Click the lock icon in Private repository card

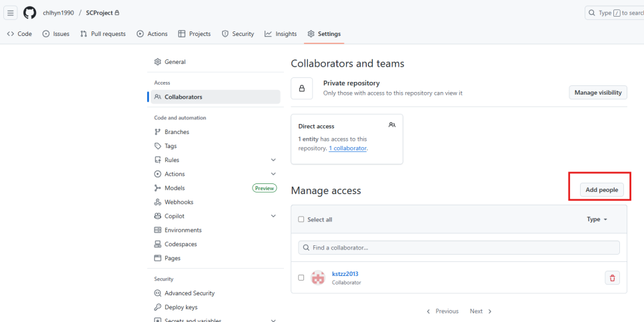(302, 88)
